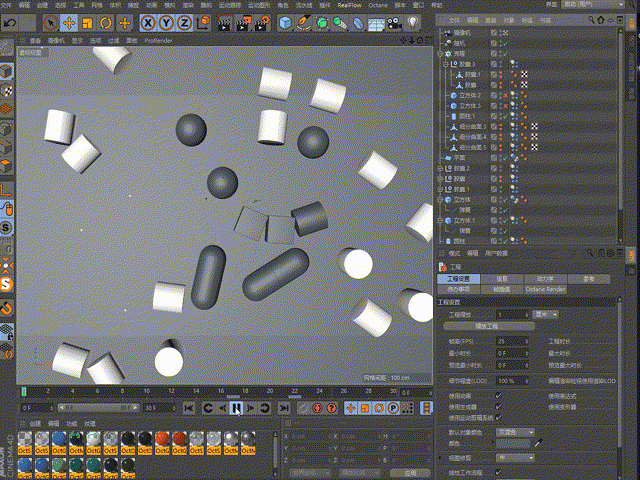Toggle the Use Animation checkbox

coord(498,396)
